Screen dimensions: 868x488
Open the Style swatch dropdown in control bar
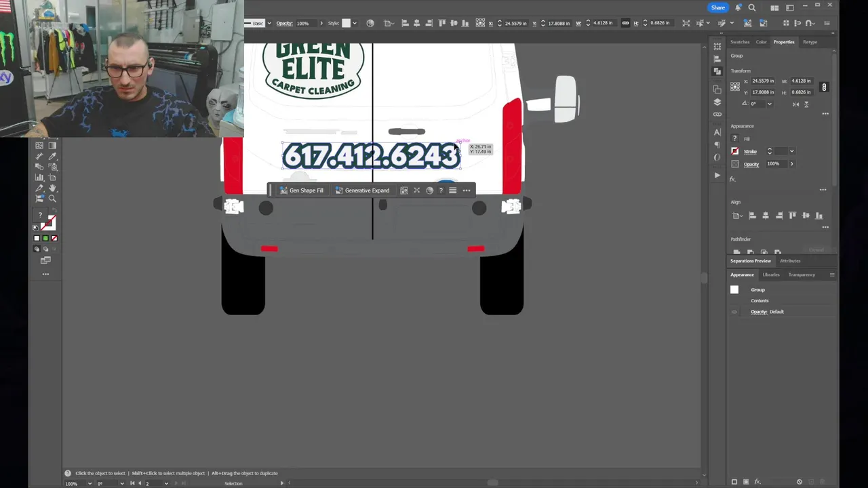point(355,23)
